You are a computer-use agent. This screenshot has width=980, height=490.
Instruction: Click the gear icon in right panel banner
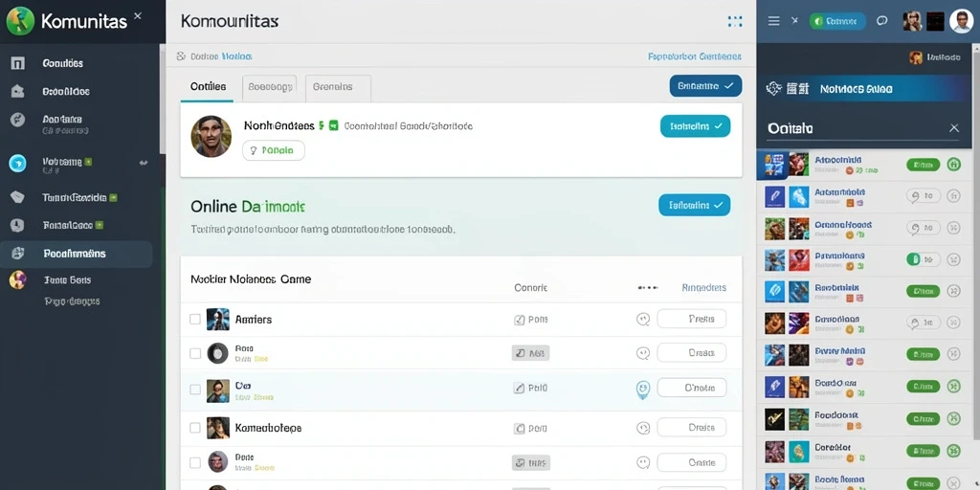tap(773, 89)
